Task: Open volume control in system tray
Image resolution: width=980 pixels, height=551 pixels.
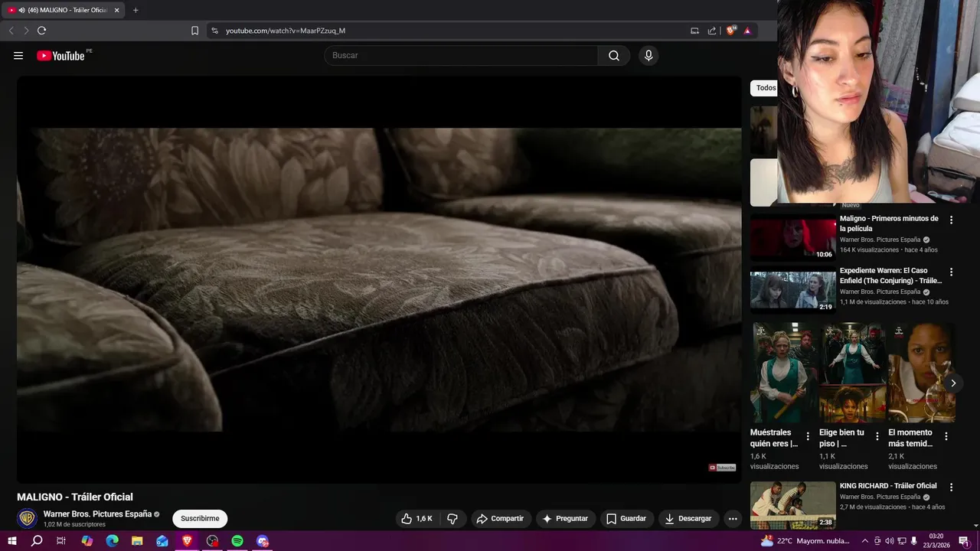Action: [x=890, y=541]
